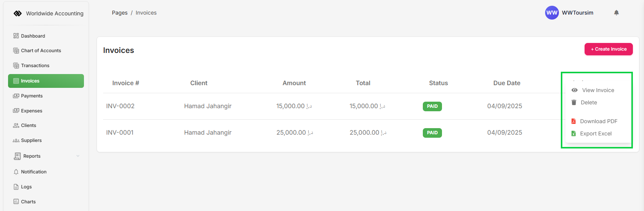Image resolution: width=644 pixels, height=211 pixels.
Task: Choose Export Excel from the menu
Action: click(596, 134)
